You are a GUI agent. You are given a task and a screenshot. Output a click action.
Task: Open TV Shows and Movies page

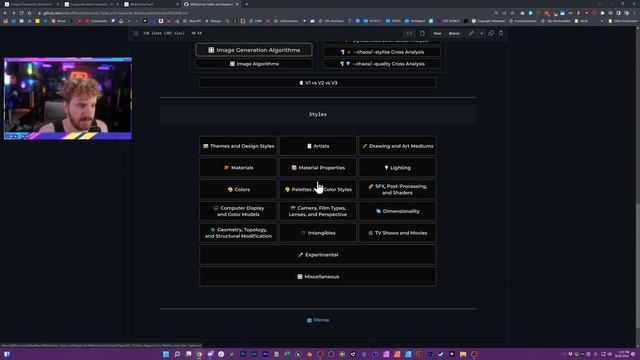[397, 233]
